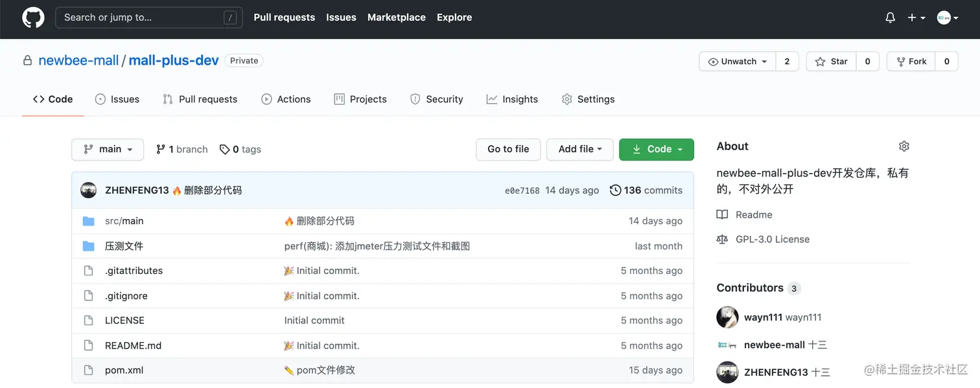Image resolution: width=980 pixels, height=388 pixels.
Task: View the 2 watchers count
Action: (x=787, y=62)
